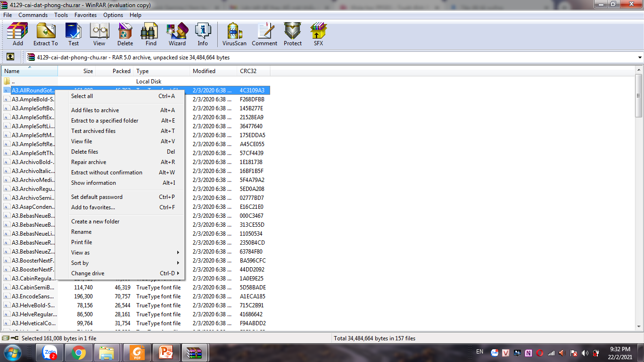
Task: Click the network signal tray icon
Action: [551, 353]
